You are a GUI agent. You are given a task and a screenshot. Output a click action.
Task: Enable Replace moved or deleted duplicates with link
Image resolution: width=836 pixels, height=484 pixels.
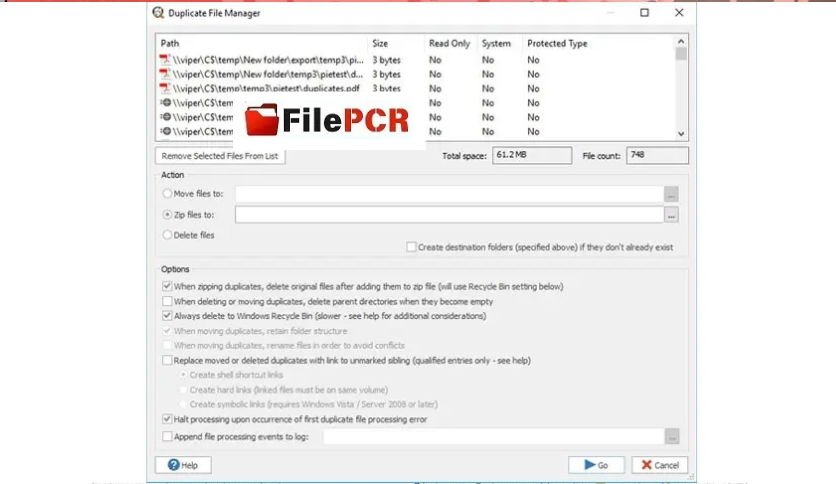click(x=167, y=360)
